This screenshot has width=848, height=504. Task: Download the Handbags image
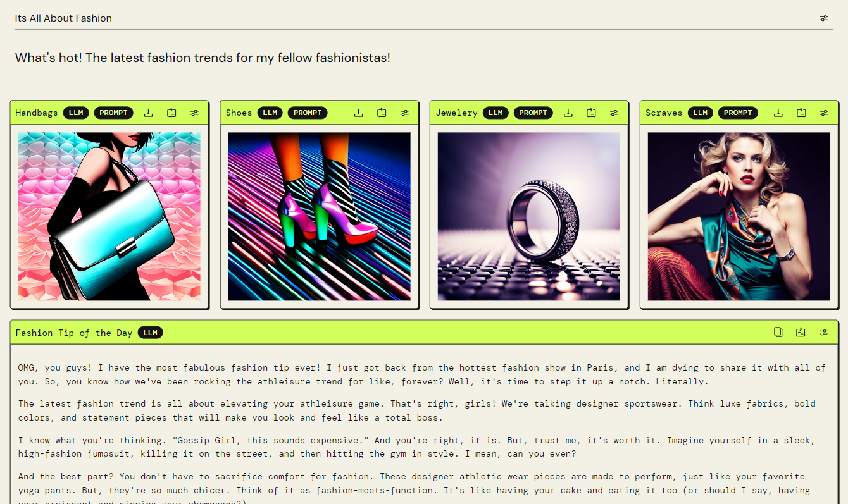149,113
